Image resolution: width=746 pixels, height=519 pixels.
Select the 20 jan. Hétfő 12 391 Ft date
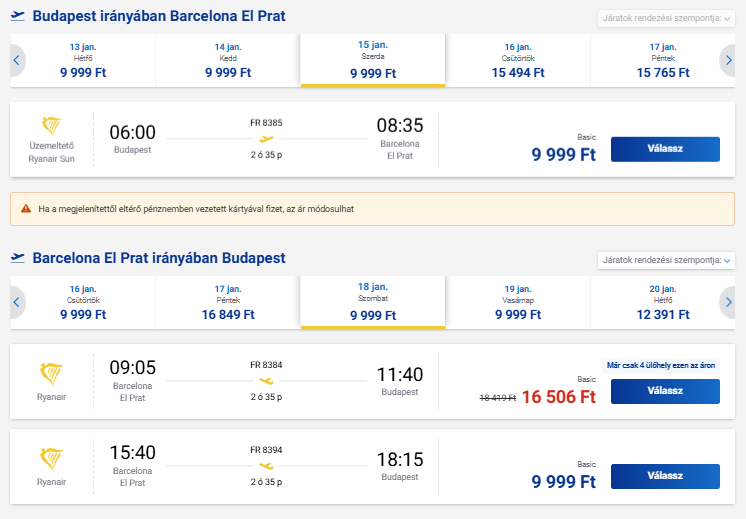(x=663, y=302)
